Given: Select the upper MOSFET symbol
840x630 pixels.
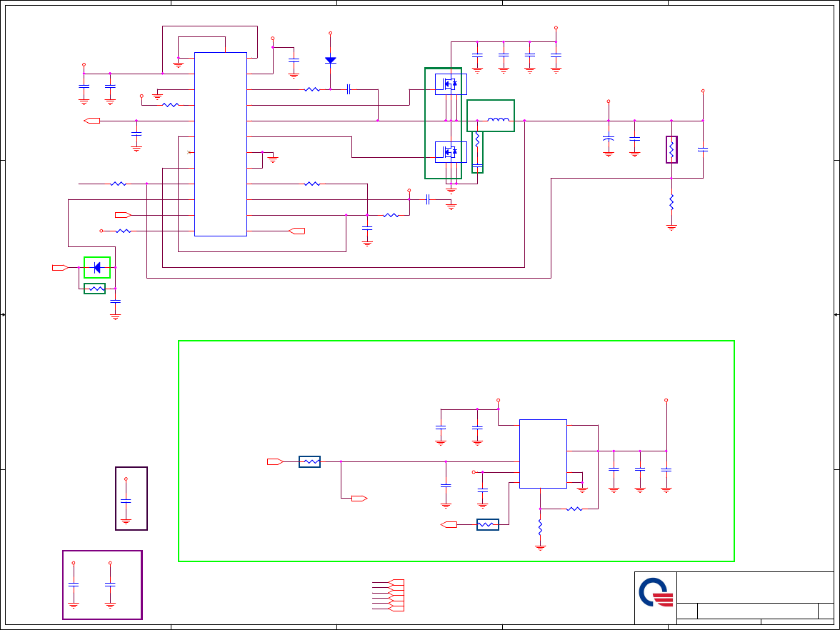Looking at the screenshot, I should pos(451,84).
